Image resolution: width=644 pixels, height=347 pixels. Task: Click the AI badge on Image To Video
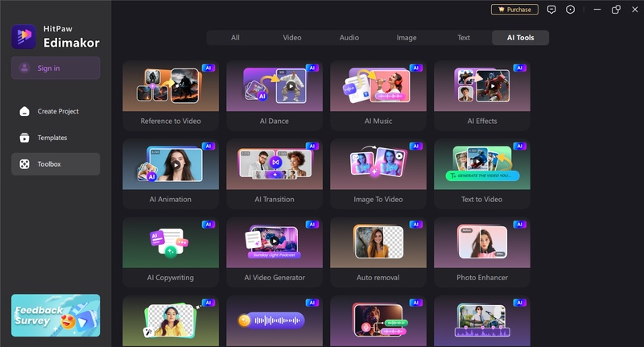pos(416,146)
